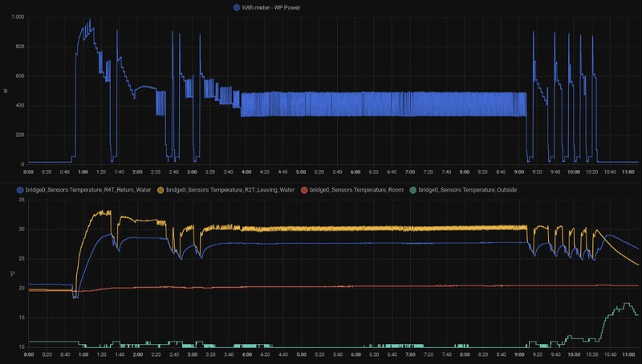642x364 pixels.
Task: Click the 1.000 y-axis label in power chart
Action: click(x=18, y=17)
